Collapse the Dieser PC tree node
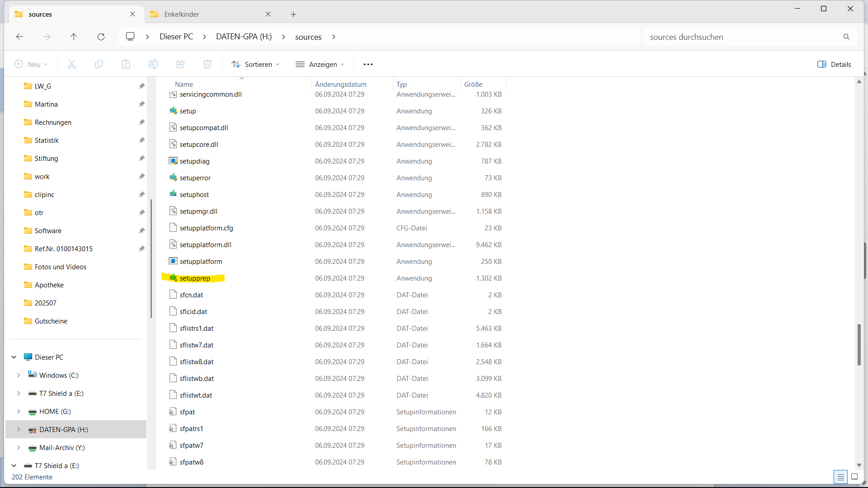 click(x=14, y=357)
